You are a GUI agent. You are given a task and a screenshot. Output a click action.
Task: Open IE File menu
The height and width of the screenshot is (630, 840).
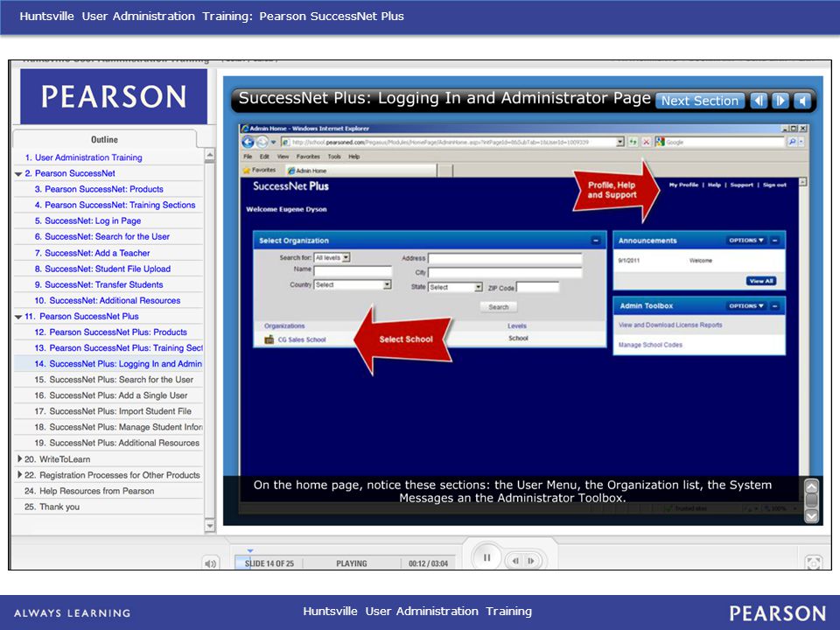pos(248,157)
